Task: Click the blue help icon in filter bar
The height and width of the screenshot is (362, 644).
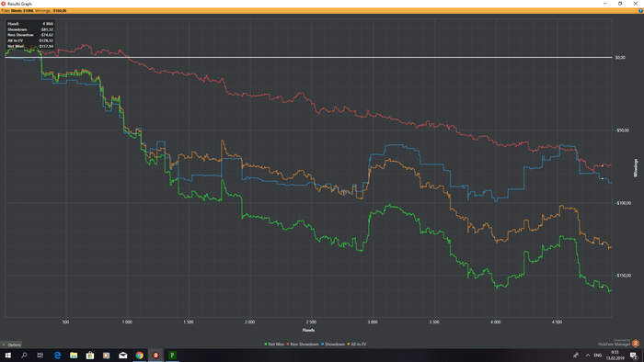Action: (640, 11)
